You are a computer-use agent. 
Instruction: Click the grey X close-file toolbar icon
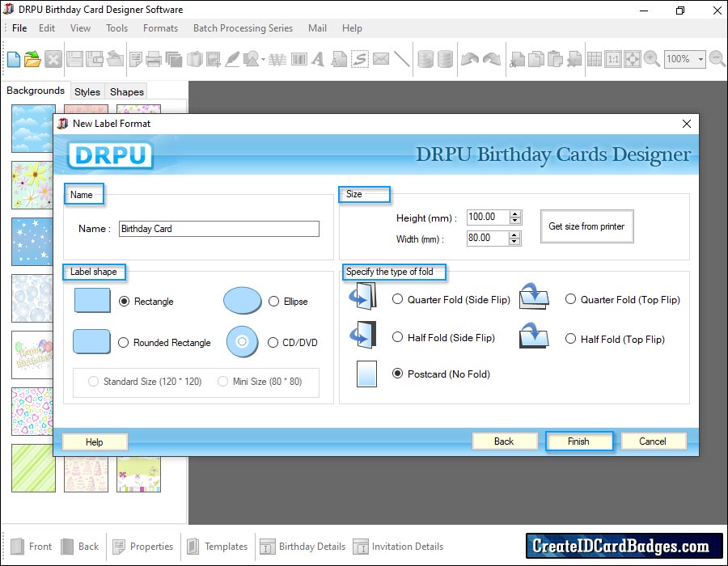pos(53,59)
